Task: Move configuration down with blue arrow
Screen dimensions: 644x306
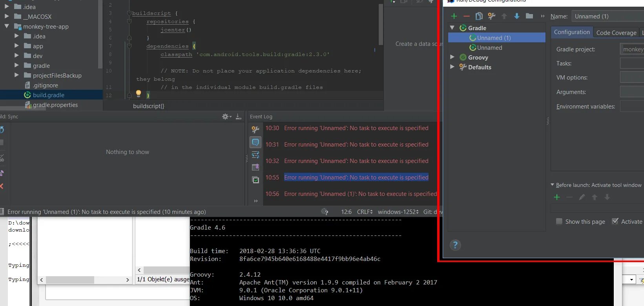Action: coord(517,16)
